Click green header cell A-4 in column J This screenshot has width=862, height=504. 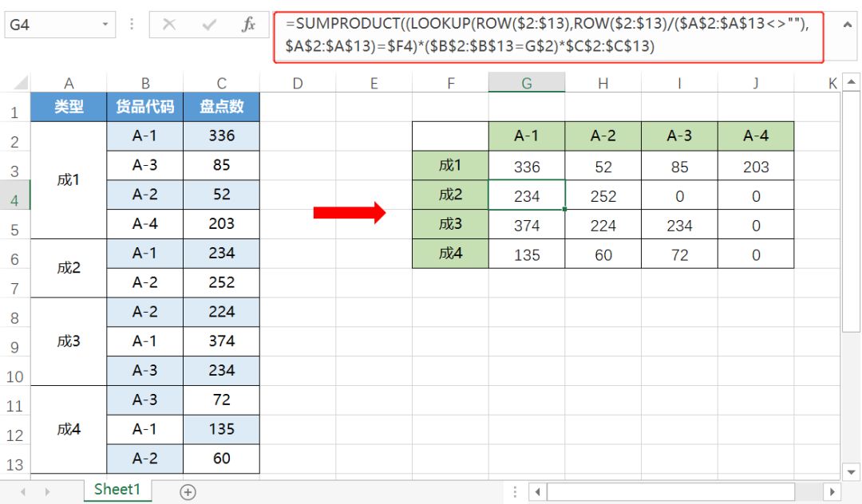click(x=756, y=136)
